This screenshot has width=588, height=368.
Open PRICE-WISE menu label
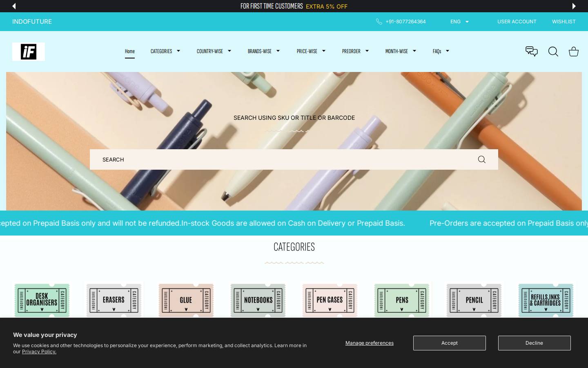pos(307,51)
